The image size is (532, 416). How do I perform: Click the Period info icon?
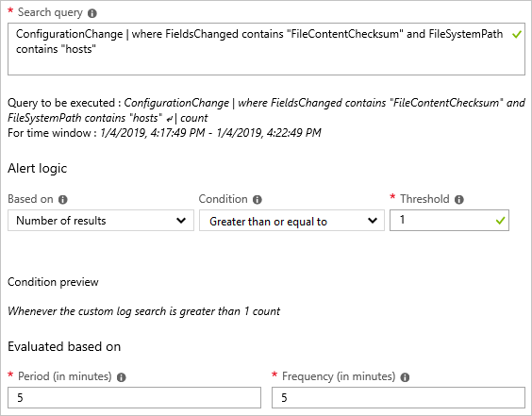[x=121, y=377]
